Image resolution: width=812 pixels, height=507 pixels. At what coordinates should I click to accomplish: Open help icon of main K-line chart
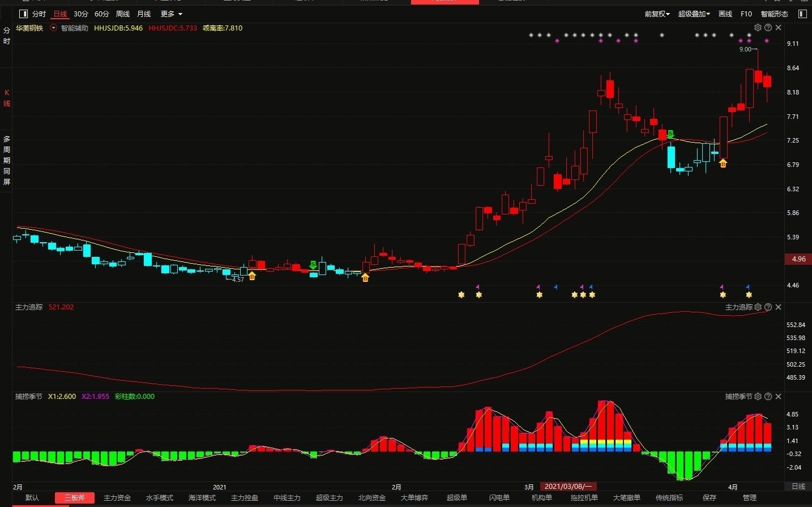768,28
